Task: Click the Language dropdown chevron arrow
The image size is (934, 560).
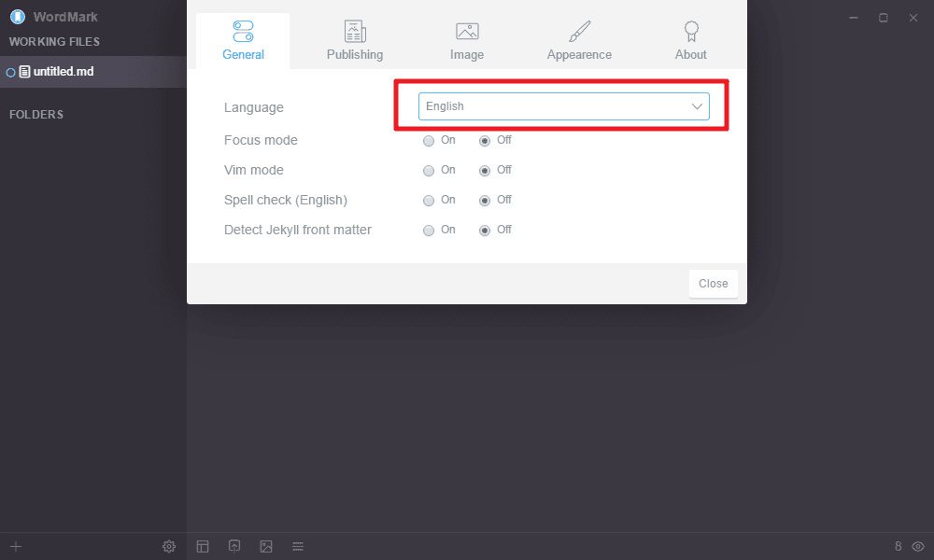Action: tap(697, 106)
